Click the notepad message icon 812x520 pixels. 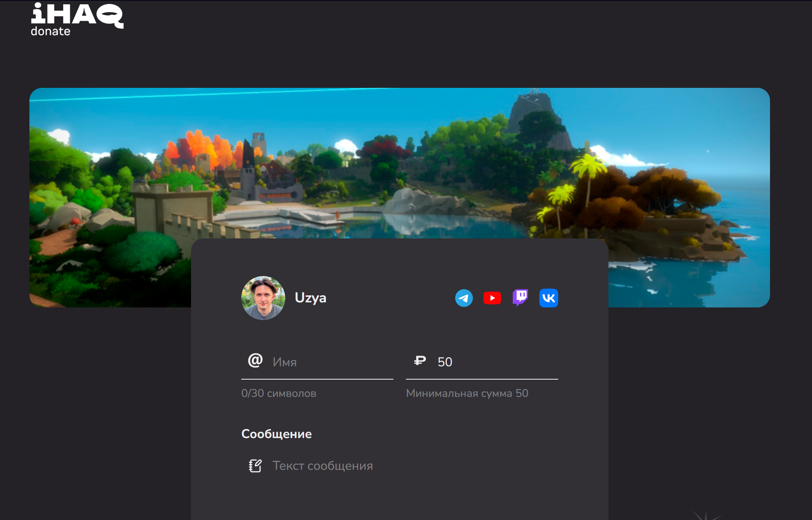pos(255,466)
